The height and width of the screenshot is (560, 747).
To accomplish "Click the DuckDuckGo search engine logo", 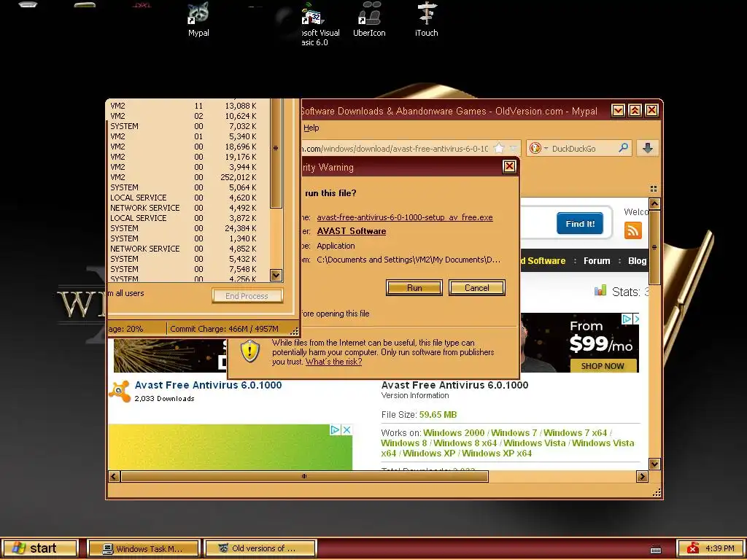I will [x=535, y=148].
